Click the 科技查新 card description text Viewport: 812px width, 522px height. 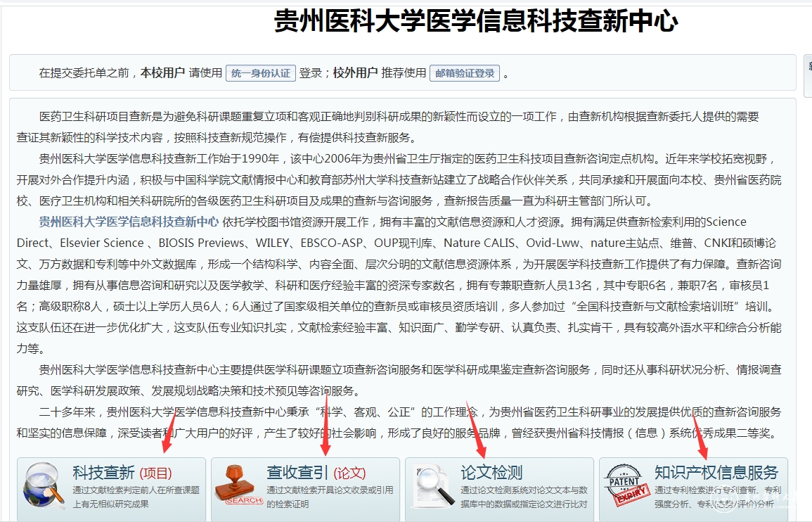[136, 497]
